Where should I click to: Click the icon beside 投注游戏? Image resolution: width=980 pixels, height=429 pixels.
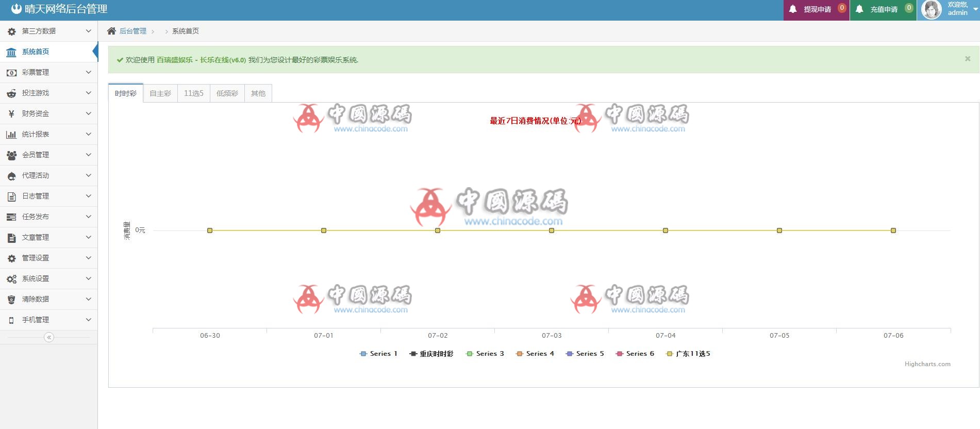(11, 93)
